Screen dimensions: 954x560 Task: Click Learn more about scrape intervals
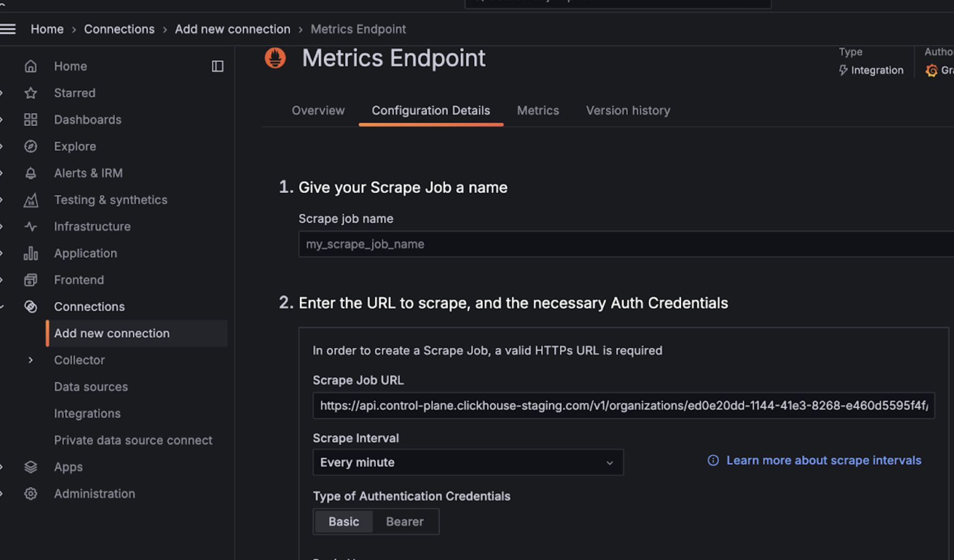(x=824, y=460)
